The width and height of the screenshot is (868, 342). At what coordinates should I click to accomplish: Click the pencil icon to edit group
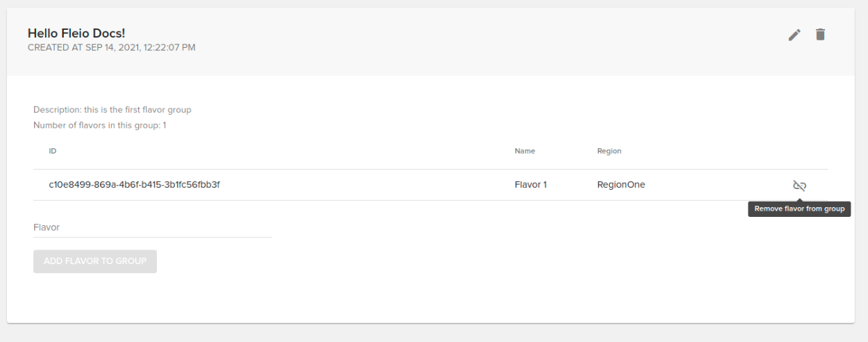click(794, 35)
